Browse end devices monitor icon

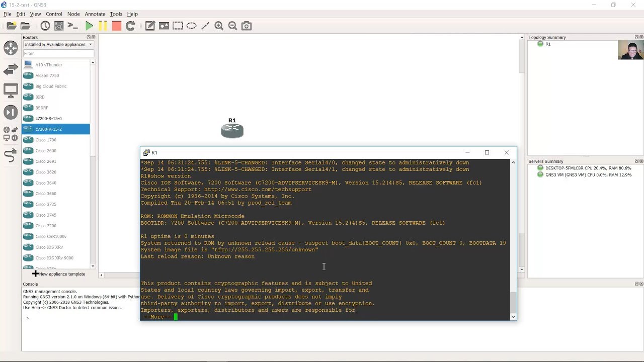coord(11,91)
